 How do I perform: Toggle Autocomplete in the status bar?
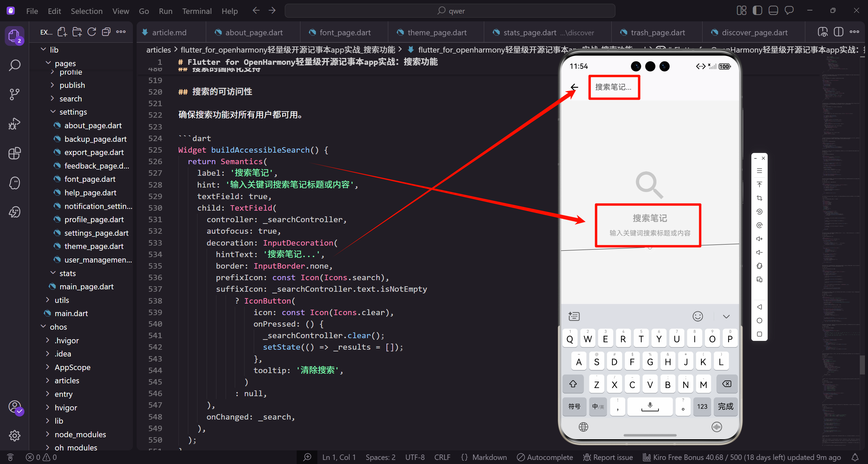[545, 457]
